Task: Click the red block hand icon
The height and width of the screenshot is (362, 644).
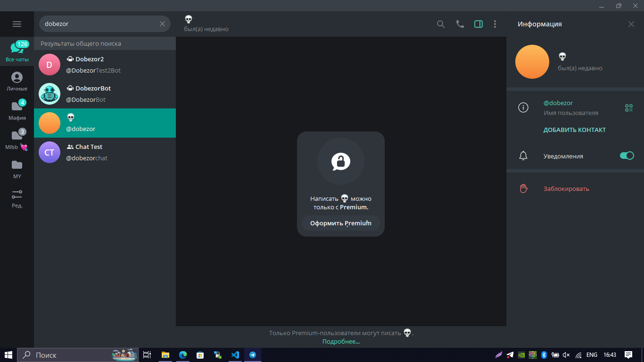Action: click(523, 189)
